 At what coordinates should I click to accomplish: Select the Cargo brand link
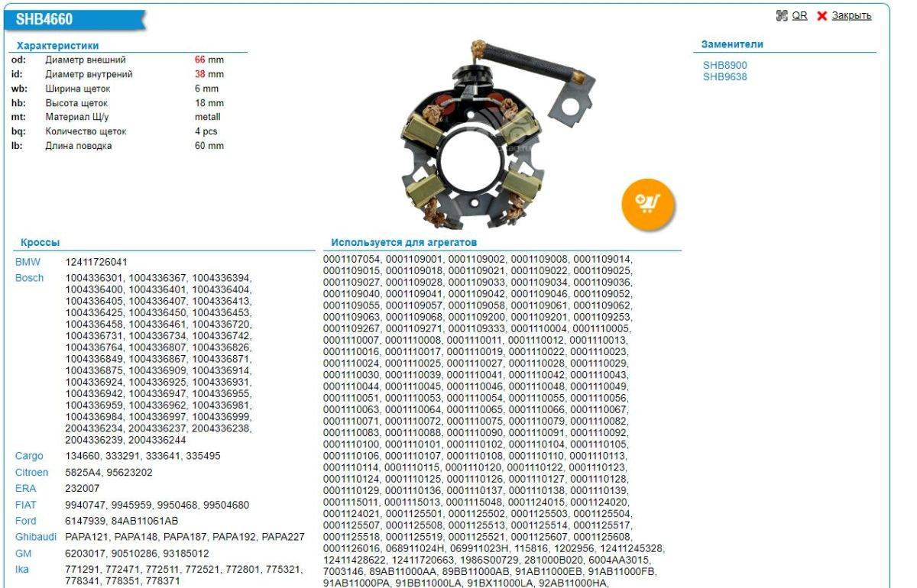click(x=29, y=456)
